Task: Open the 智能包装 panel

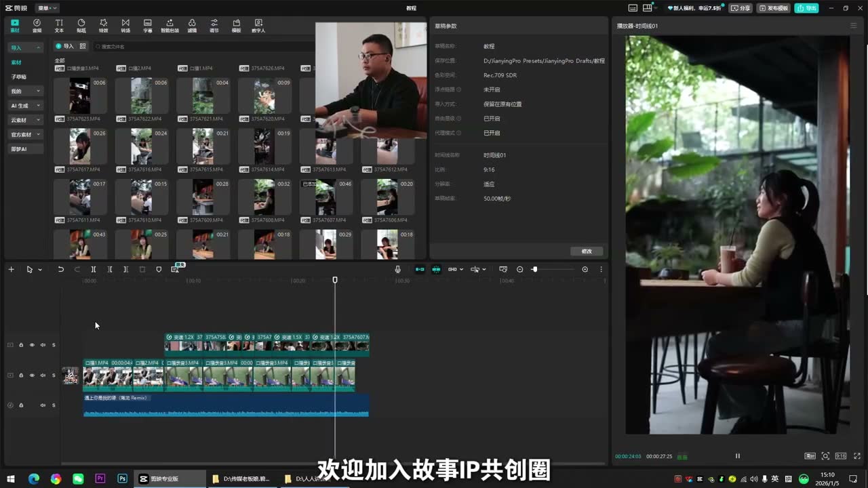Action: (170, 26)
